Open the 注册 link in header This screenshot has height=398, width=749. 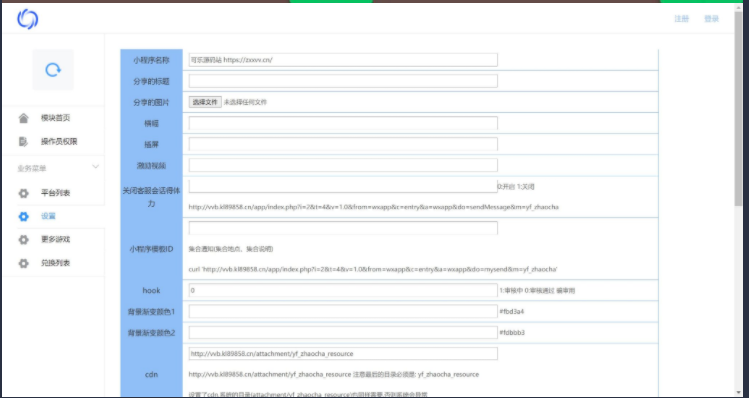tap(682, 19)
